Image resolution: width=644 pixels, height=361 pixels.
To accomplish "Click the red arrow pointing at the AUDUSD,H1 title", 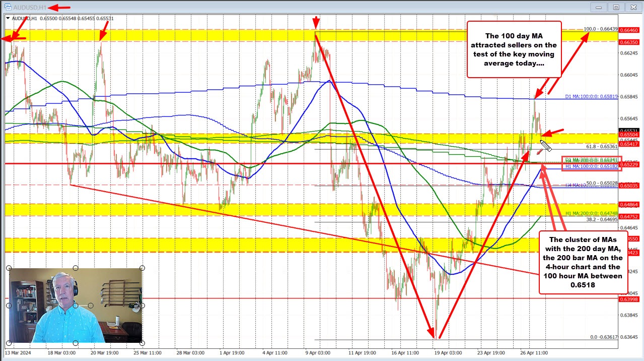I will pyautogui.click(x=59, y=8).
